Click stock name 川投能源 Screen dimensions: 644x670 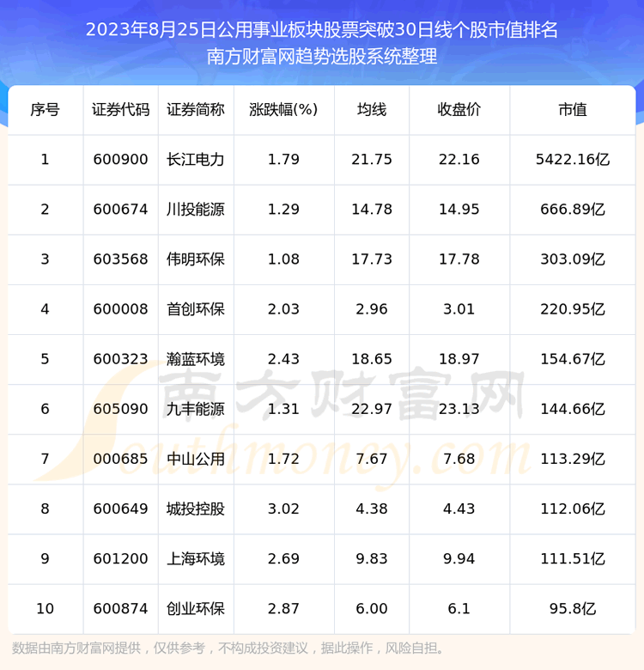pos(196,210)
